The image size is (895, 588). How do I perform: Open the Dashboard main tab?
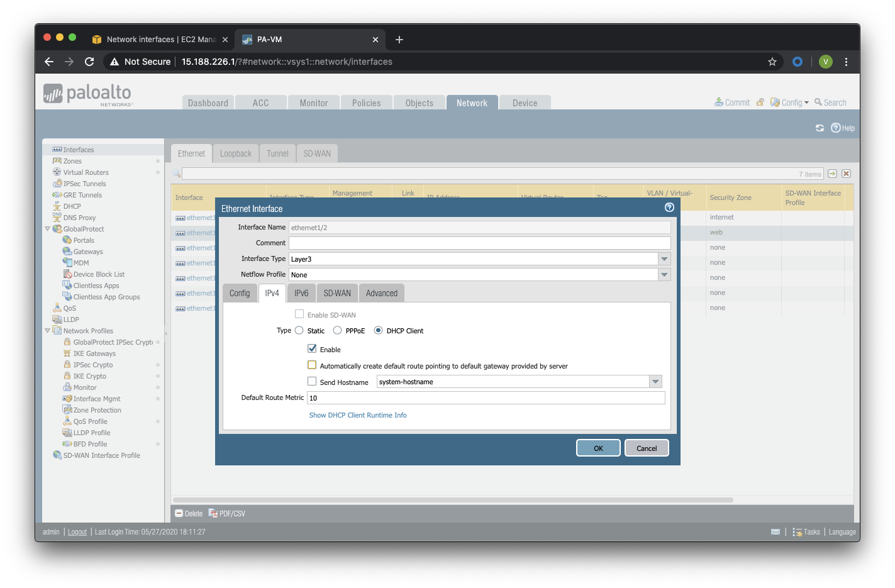[208, 103]
